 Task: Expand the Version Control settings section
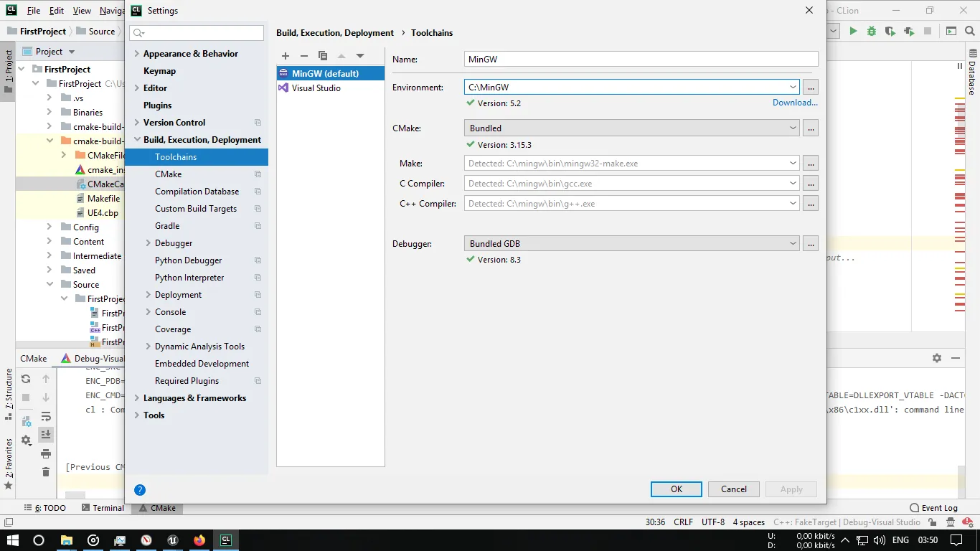137,123
